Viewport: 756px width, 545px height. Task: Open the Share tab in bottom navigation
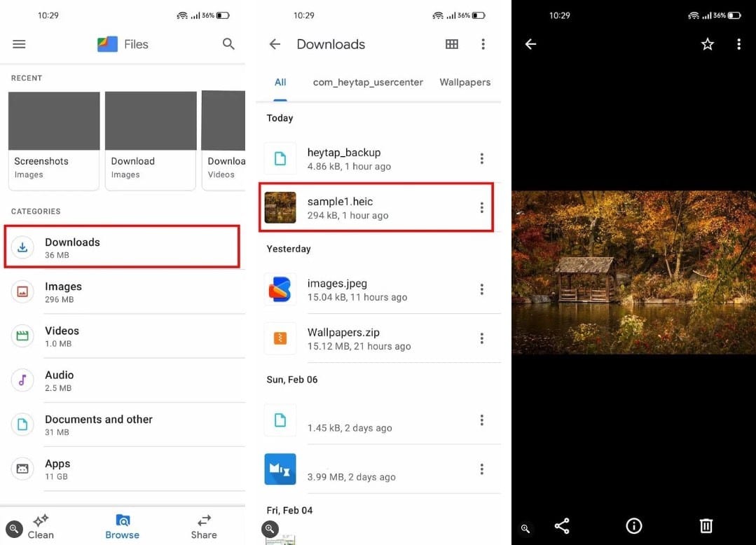click(x=203, y=525)
